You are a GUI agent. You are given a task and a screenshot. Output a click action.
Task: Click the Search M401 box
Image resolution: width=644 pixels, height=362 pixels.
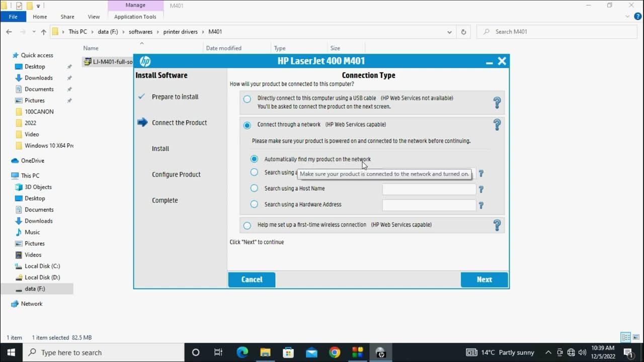coord(557,32)
